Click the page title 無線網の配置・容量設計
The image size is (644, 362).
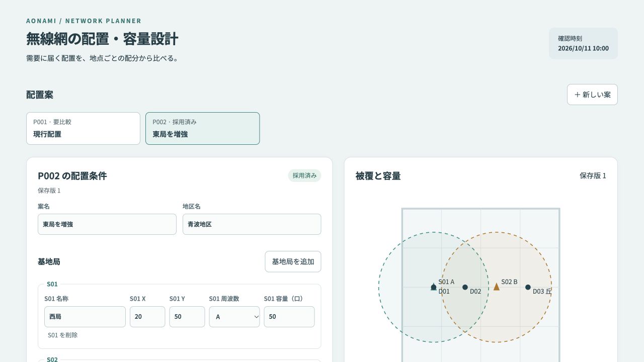coord(102,39)
